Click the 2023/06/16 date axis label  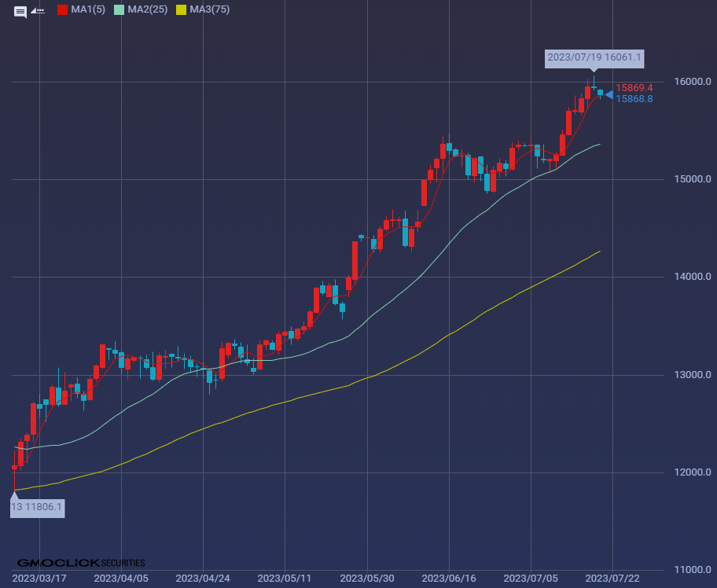[x=449, y=579]
